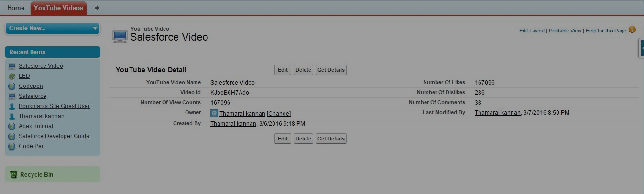Select the YouTube Videos tab
The height and width of the screenshot is (194, 644).
pos(58,8)
